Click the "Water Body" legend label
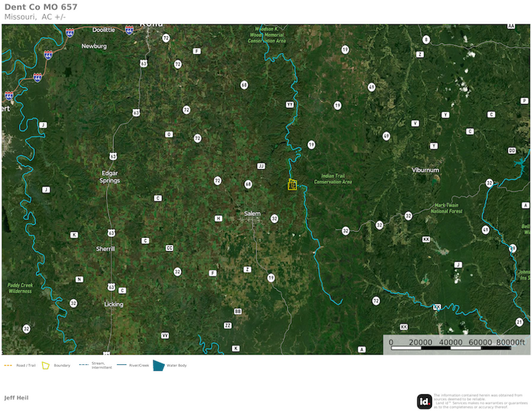This screenshot has height=411, width=532. tap(176, 366)
